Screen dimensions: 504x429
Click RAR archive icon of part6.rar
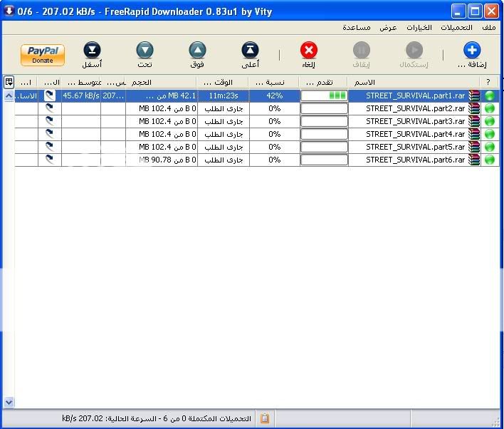474,160
